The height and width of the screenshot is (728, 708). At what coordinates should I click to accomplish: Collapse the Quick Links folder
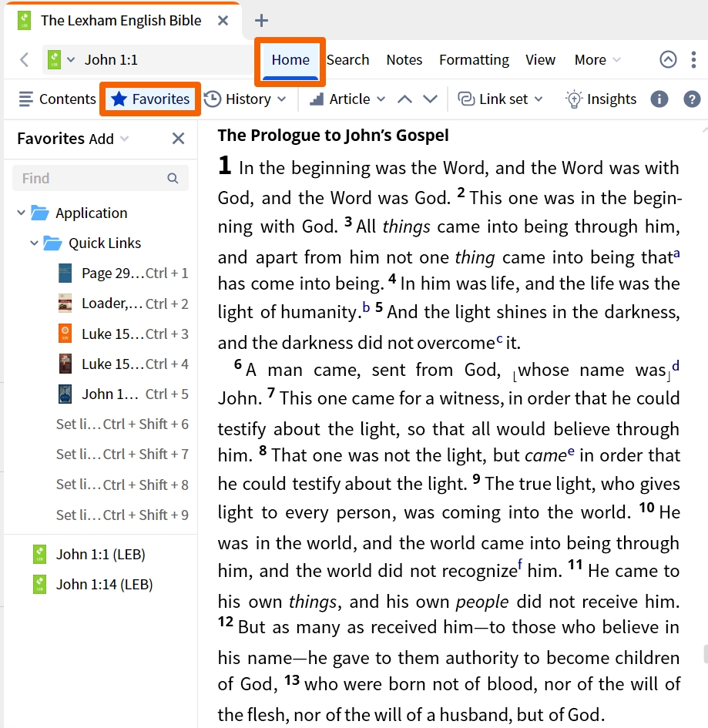tap(34, 243)
